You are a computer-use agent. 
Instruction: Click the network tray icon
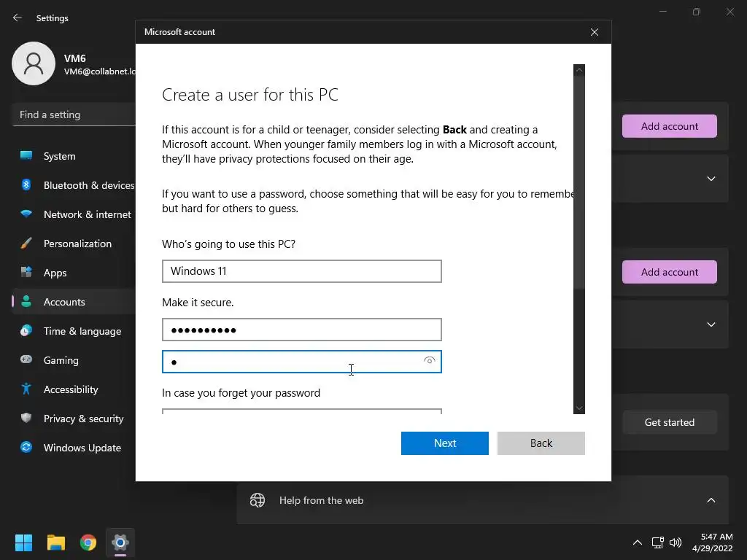658,542
